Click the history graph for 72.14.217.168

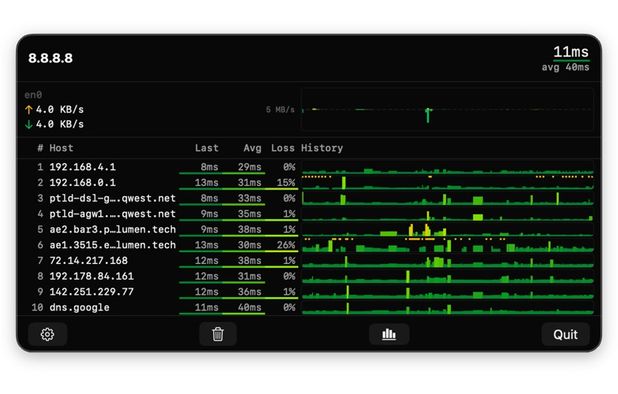(x=447, y=261)
